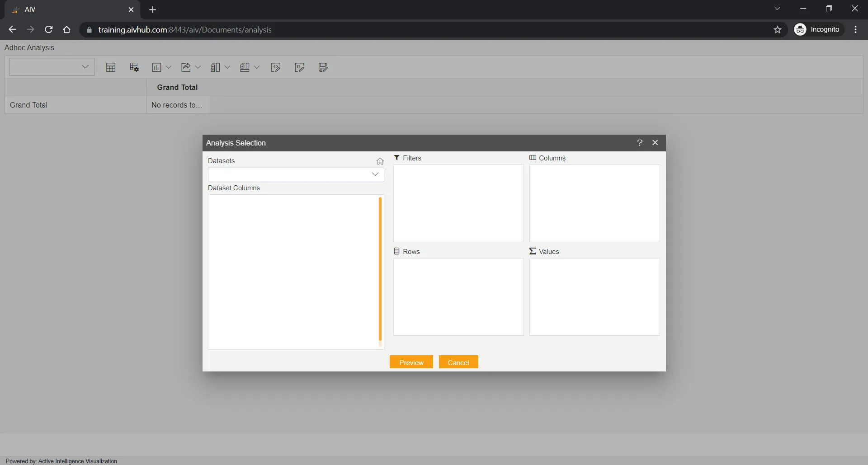Click the Columns drop area
This screenshot has height=465, width=868.
(594, 203)
